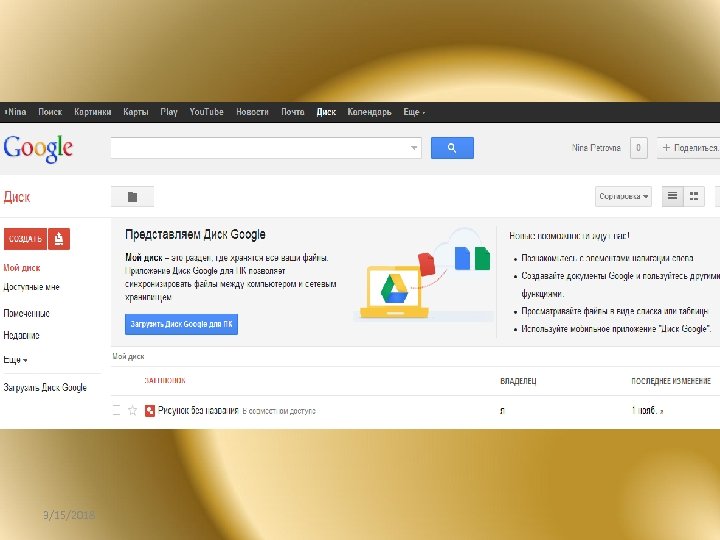Click the new folder icon button

132,197
